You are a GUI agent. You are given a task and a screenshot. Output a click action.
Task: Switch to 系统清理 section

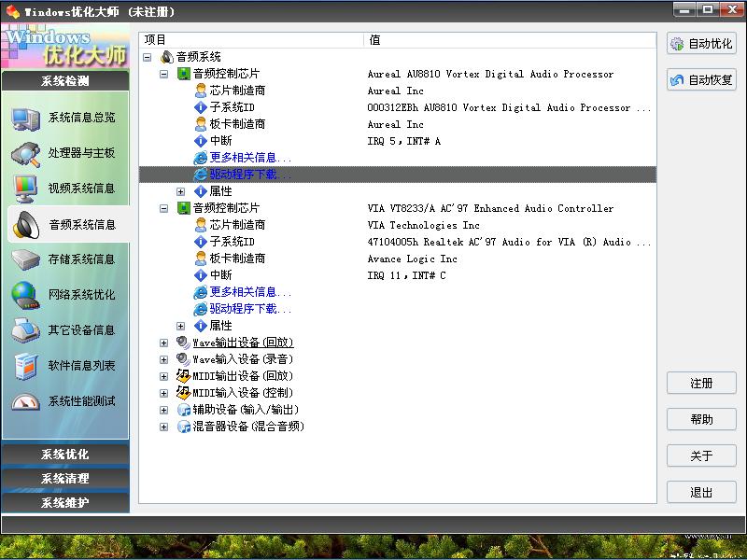click(x=65, y=478)
